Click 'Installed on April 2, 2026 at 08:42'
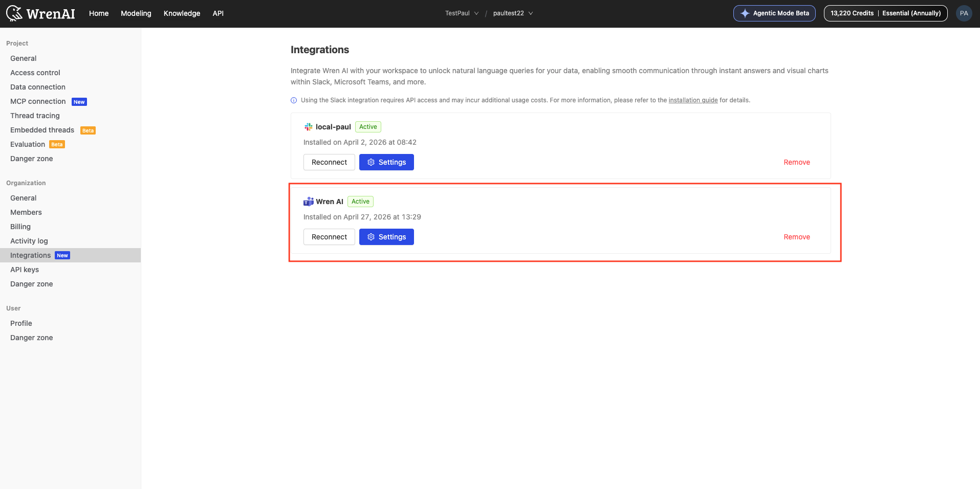The height and width of the screenshot is (489, 980). (x=360, y=142)
